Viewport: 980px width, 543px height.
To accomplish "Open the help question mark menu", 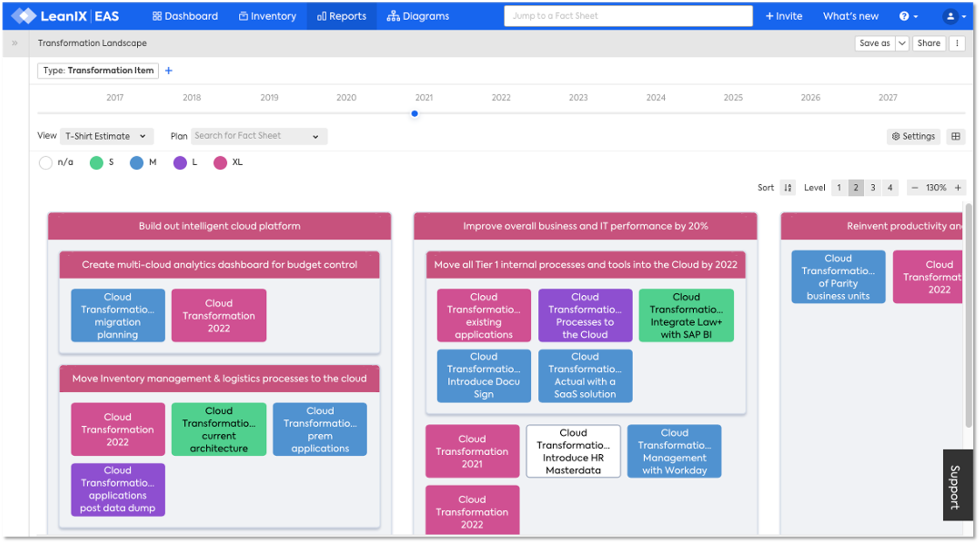I will click(x=904, y=16).
